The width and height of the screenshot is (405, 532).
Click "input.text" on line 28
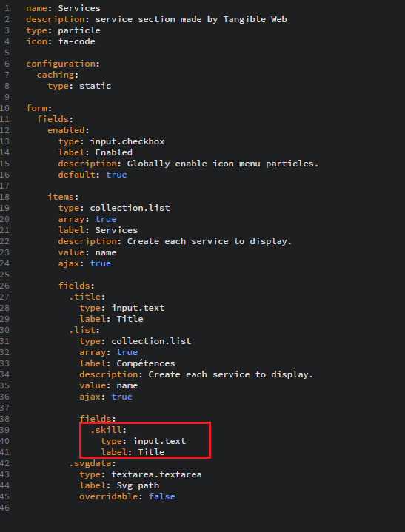pyautogui.click(x=138, y=308)
